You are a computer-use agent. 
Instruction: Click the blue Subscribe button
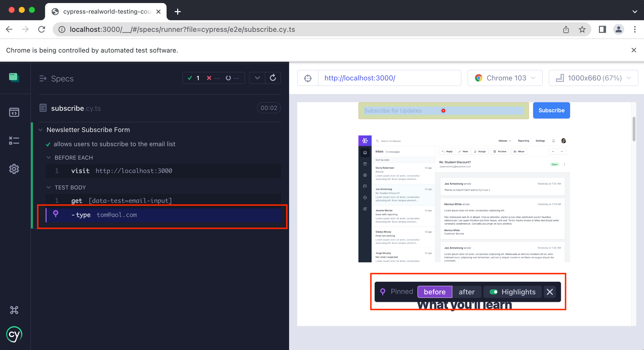click(551, 111)
